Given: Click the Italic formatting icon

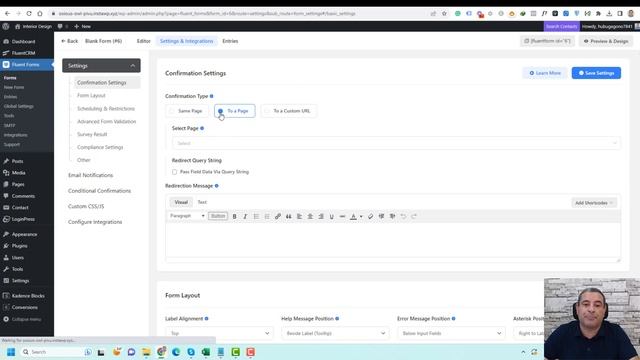Looking at the screenshot, I should coord(245,216).
